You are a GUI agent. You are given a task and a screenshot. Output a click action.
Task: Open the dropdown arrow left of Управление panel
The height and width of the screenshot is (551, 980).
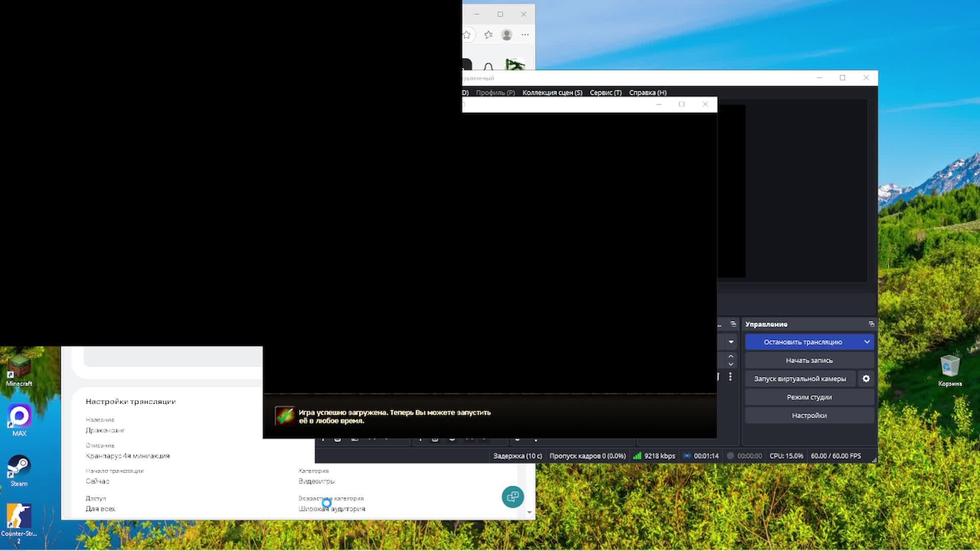click(x=731, y=342)
